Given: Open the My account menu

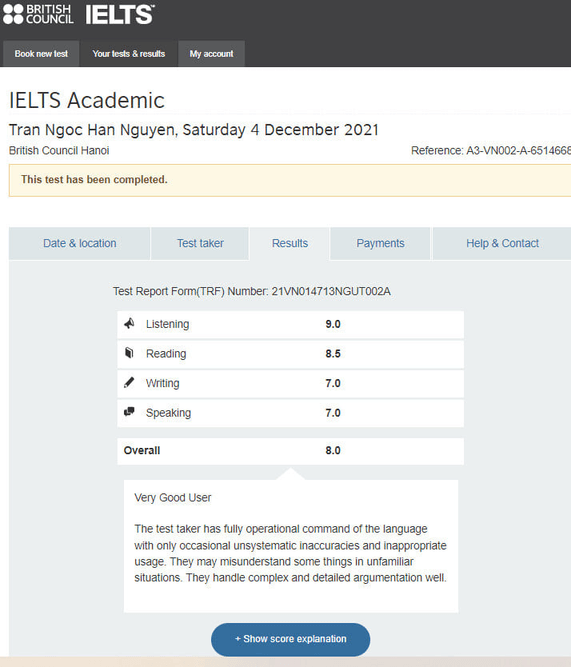Looking at the screenshot, I should click(211, 54).
